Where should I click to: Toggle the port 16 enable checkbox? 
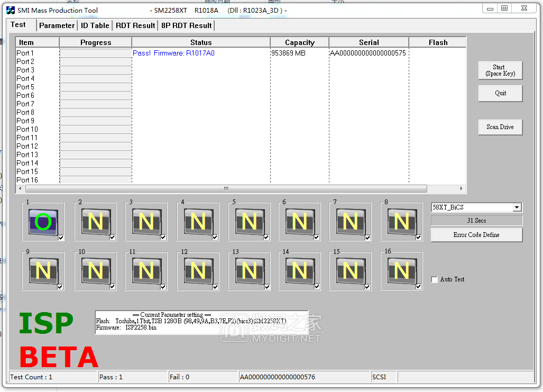[419, 287]
